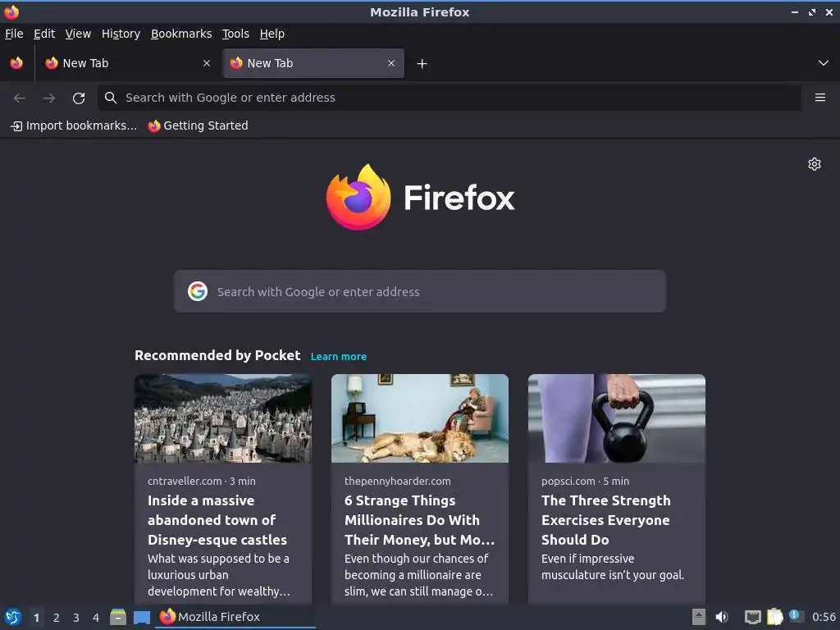Click Mozilla Firefox taskbar window button
The width and height of the screenshot is (840, 630).
click(x=235, y=617)
